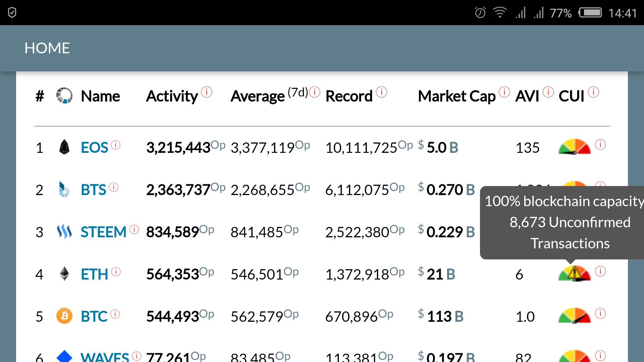Click the info icon next to BTC name
The width and height of the screenshot is (644, 362).
coord(115,314)
